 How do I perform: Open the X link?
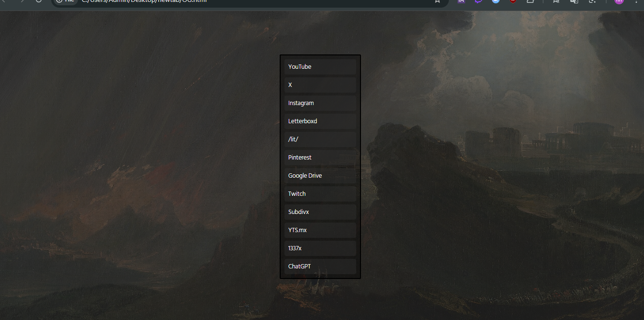pos(320,85)
